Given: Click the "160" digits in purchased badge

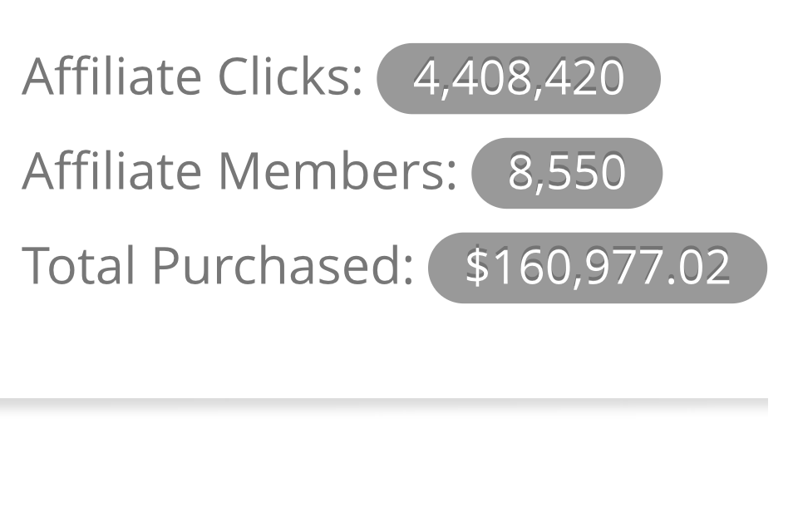Looking at the screenshot, I should 519,268.
